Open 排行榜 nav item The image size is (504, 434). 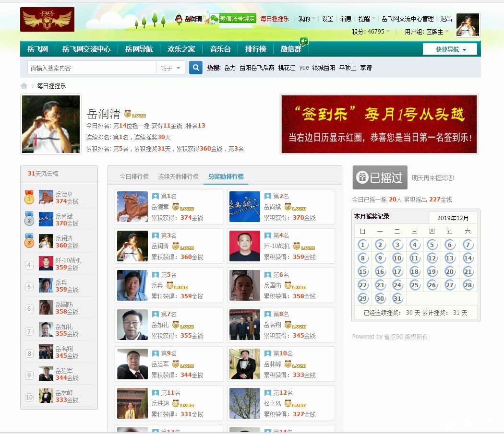tap(255, 49)
